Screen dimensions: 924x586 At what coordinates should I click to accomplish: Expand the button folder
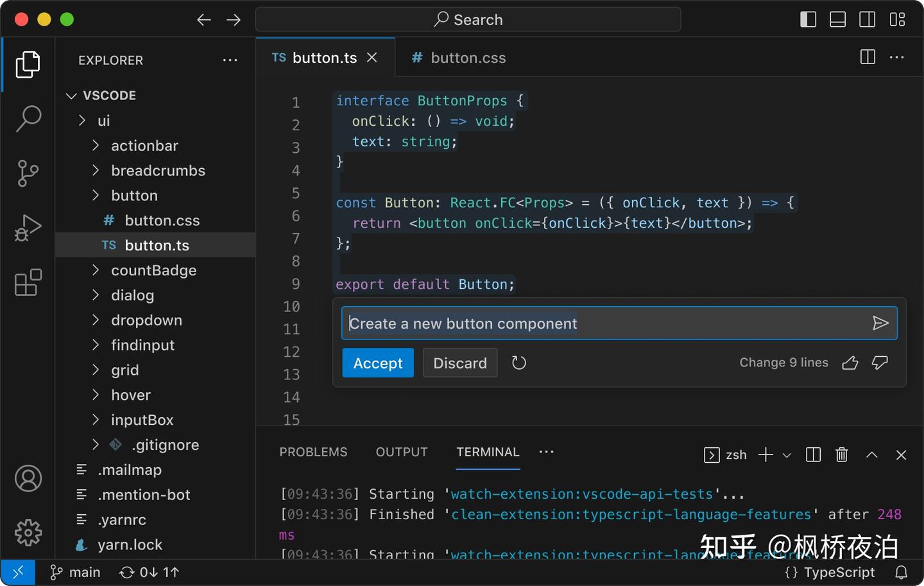point(155,196)
